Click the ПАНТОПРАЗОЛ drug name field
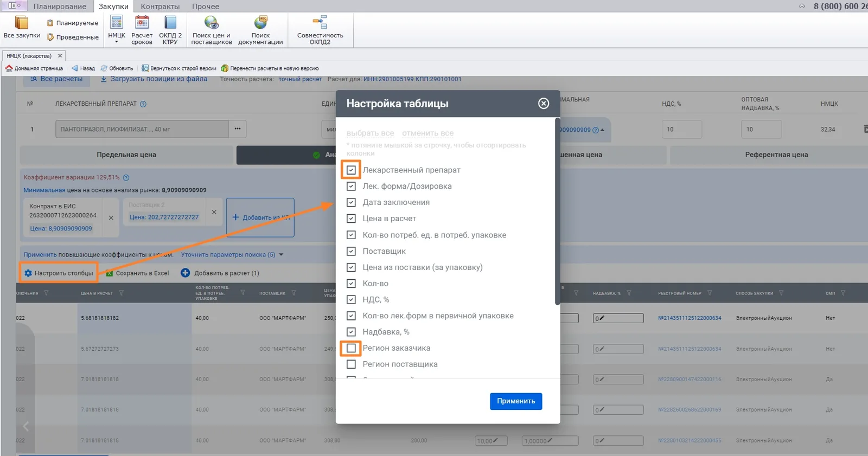868x456 pixels. (x=142, y=129)
